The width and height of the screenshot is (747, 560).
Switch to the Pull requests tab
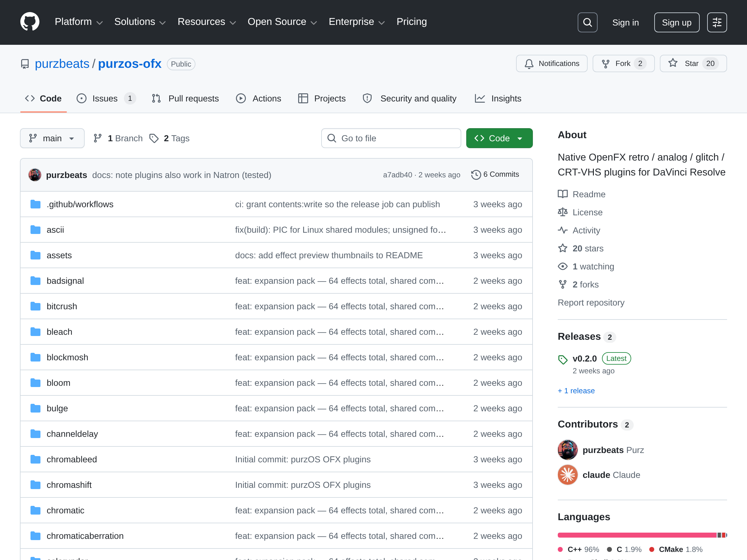coord(186,98)
